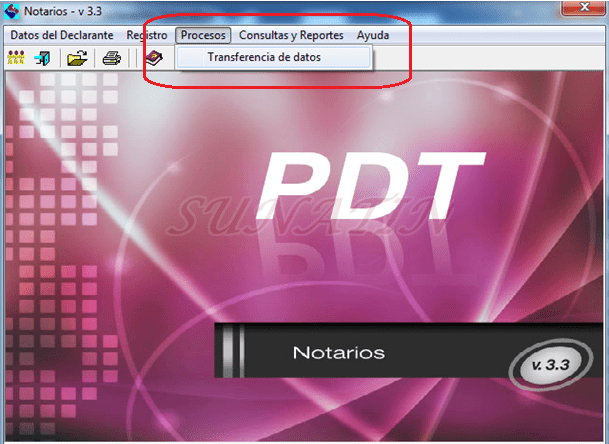Screen dimensions: 609x444
Task: Click the black Notarios banner label
Action: [x=338, y=353]
